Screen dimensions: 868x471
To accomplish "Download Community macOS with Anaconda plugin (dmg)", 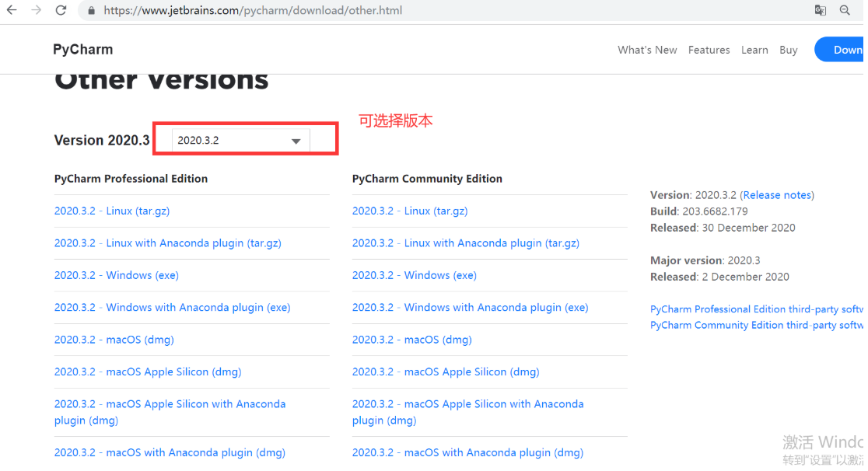I will (467, 452).
